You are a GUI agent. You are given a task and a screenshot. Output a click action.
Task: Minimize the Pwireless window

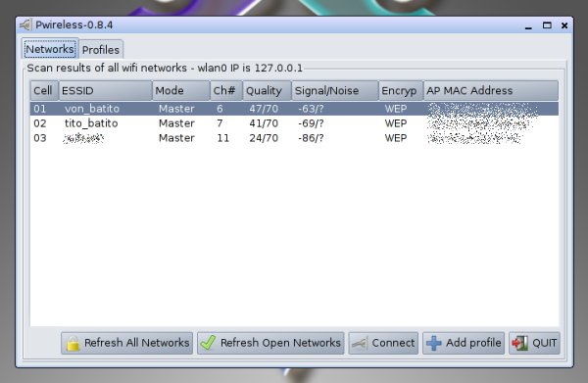coord(529,25)
